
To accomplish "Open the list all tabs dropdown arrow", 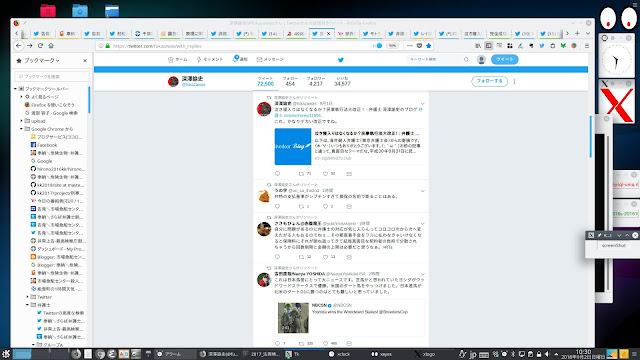I will point(588,33).
